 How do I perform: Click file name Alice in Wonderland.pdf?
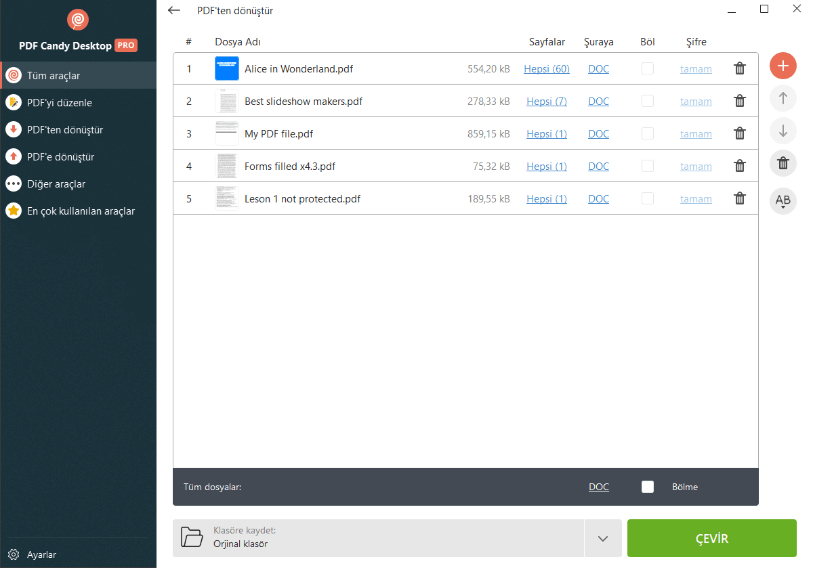point(299,69)
